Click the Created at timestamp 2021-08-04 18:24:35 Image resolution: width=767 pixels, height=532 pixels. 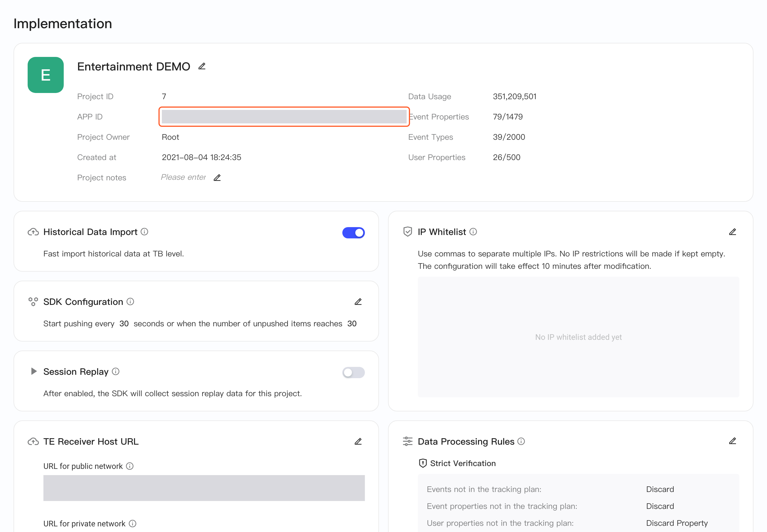[201, 157]
